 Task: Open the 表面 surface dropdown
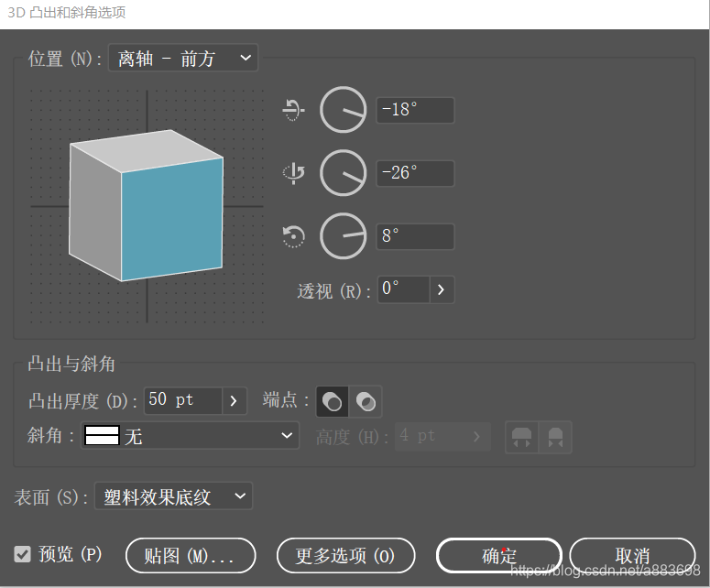173,496
